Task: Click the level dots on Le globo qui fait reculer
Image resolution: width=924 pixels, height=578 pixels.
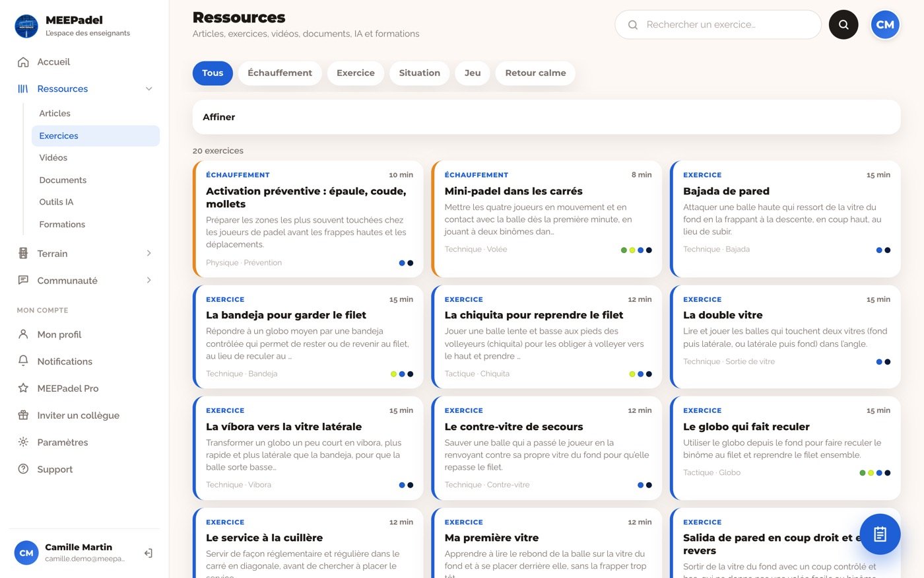Action: pyautogui.click(x=875, y=473)
